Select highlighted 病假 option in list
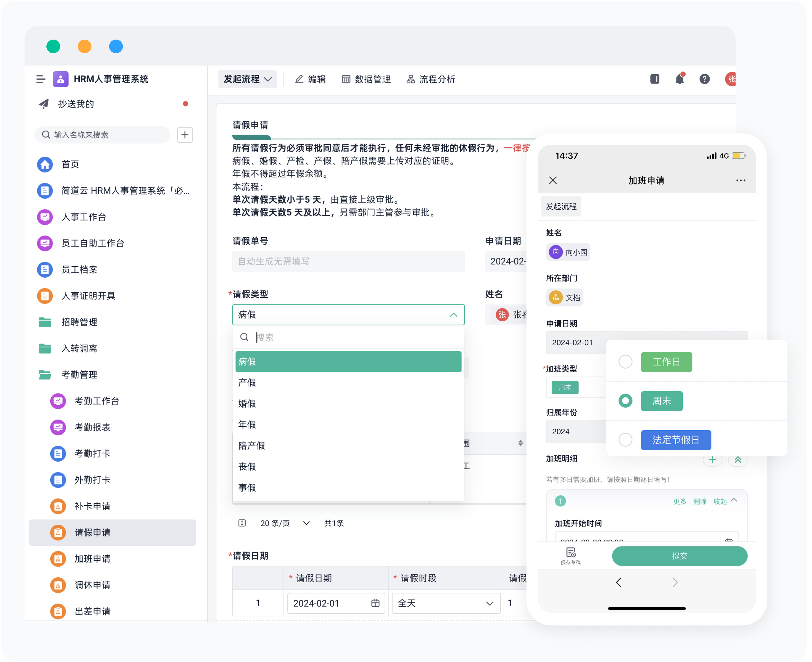The image size is (812, 662). pos(348,361)
